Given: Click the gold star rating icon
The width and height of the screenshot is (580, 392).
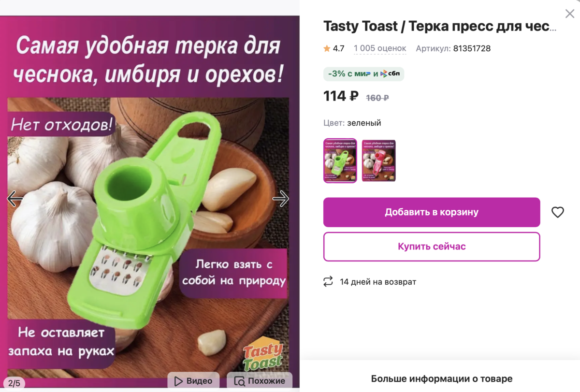Looking at the screenshot, I should (x=327, y=48).
